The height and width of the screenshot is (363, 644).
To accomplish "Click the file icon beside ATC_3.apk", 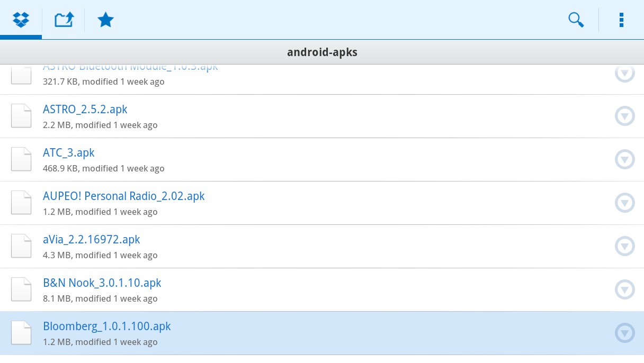I will click(x=22, y=159).
